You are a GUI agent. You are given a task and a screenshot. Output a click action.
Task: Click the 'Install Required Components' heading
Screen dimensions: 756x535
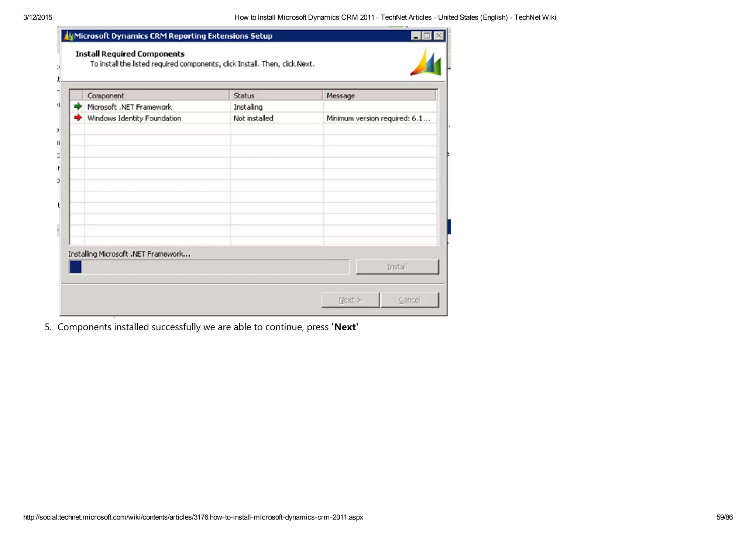130,54
